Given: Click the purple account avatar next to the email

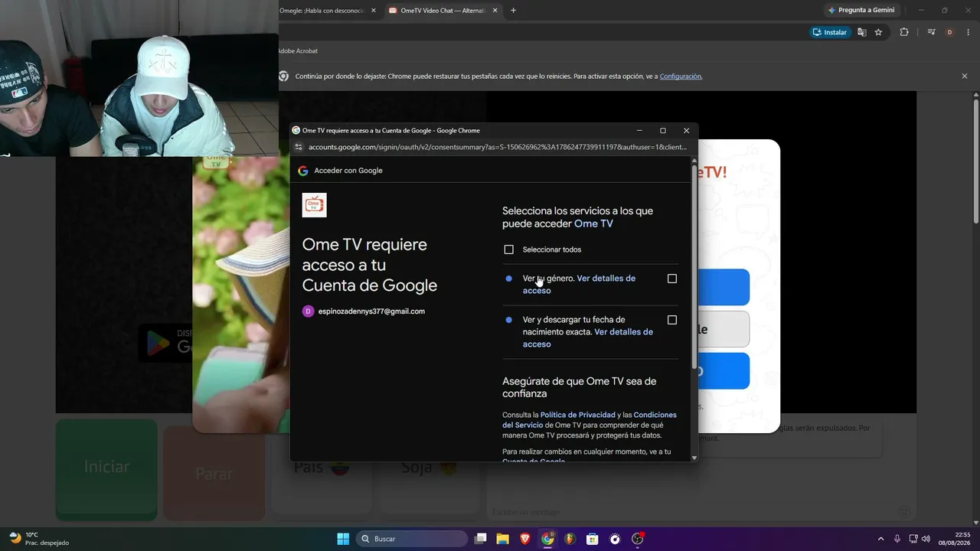Looking at the screenshot, I should pos(309,311).
